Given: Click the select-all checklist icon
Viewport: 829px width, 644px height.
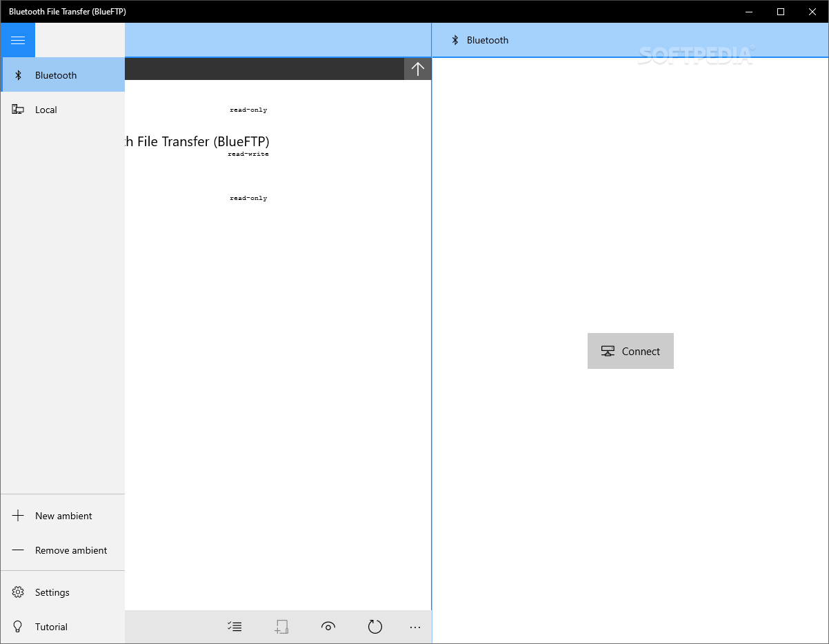Looking at the screenshot, I should pos(234,627).
